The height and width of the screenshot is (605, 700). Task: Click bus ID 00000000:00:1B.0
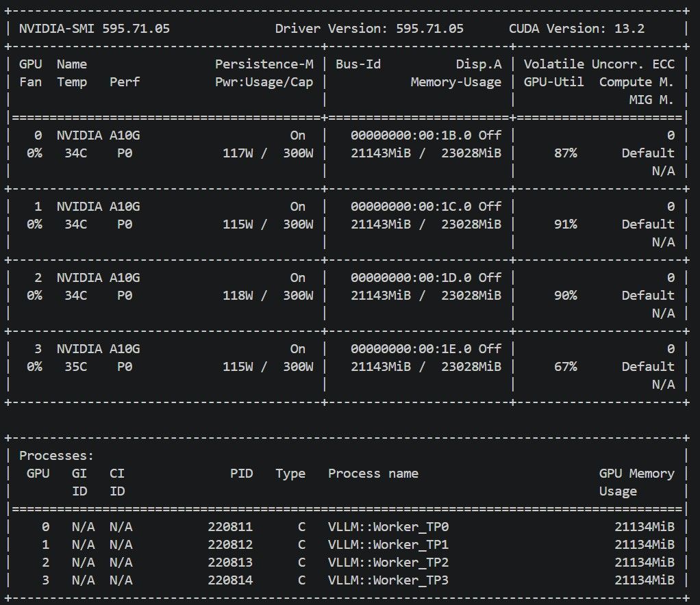tap(411, 136)
